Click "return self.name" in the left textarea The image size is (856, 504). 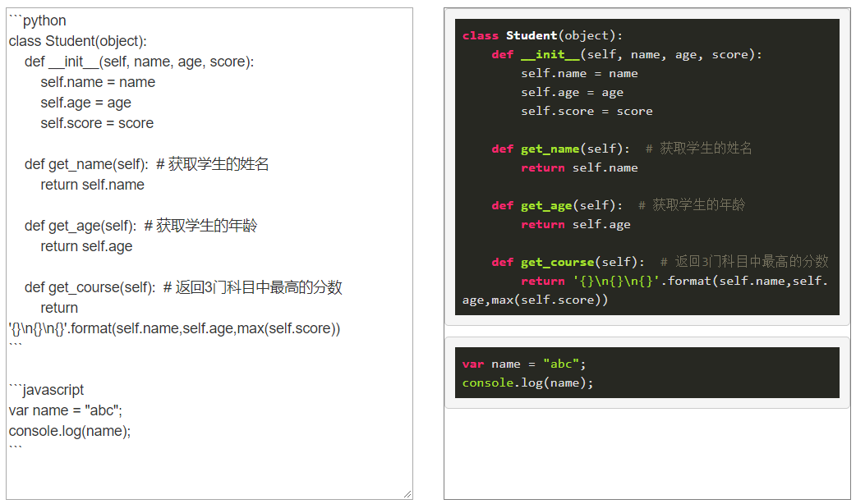[x=92, y=185]
